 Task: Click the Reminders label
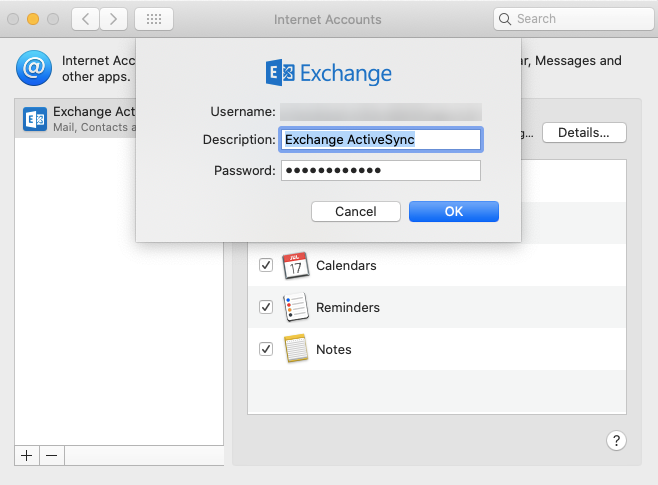[x=348, y=308]
